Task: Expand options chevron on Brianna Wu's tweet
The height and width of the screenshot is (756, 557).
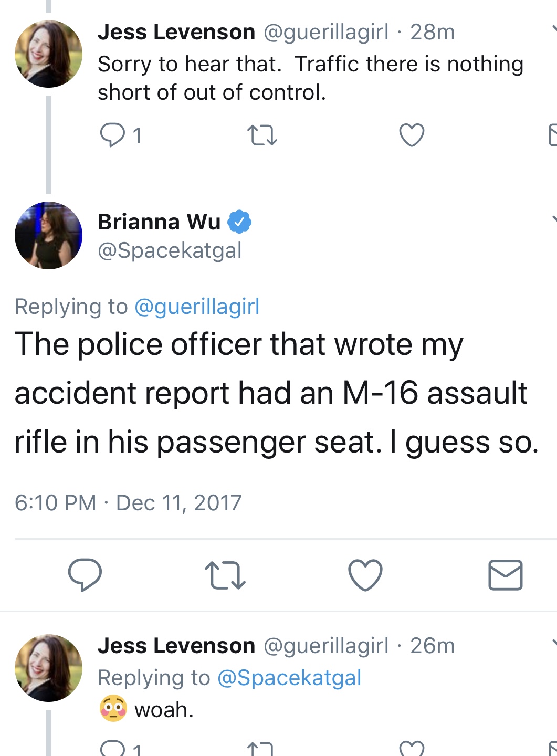Action: click(554, 219)
